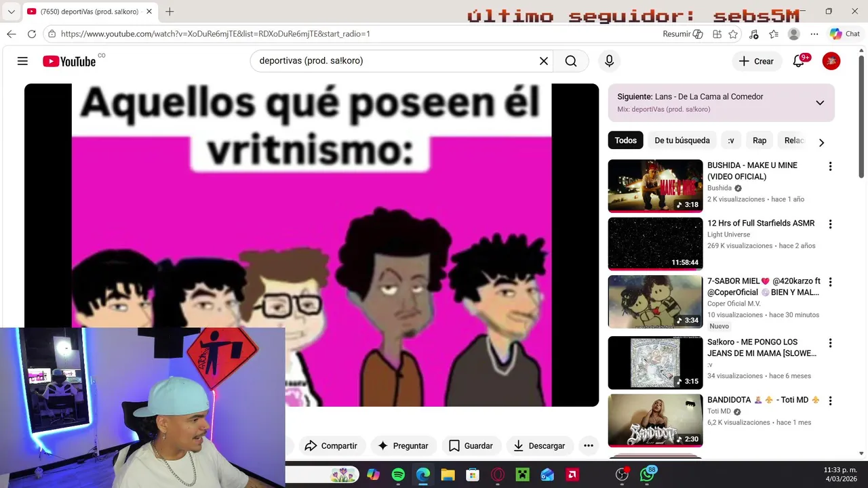Open the Toti MD channel name
The image size is (868, 488).
tap(719, 411)
